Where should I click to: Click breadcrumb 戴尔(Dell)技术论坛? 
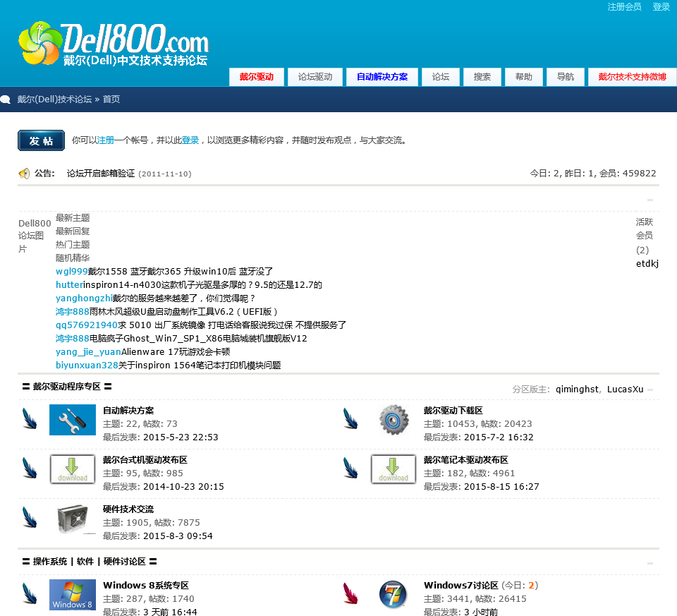(54, 99)
